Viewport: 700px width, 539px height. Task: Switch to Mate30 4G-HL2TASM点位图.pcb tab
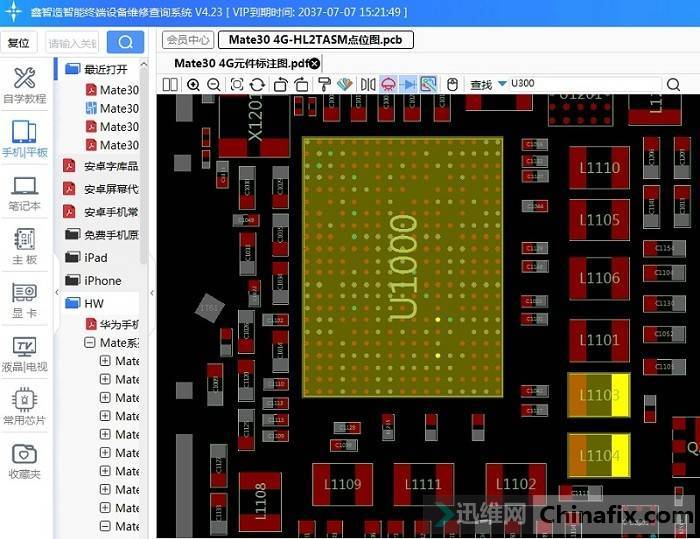click(315, 40)
